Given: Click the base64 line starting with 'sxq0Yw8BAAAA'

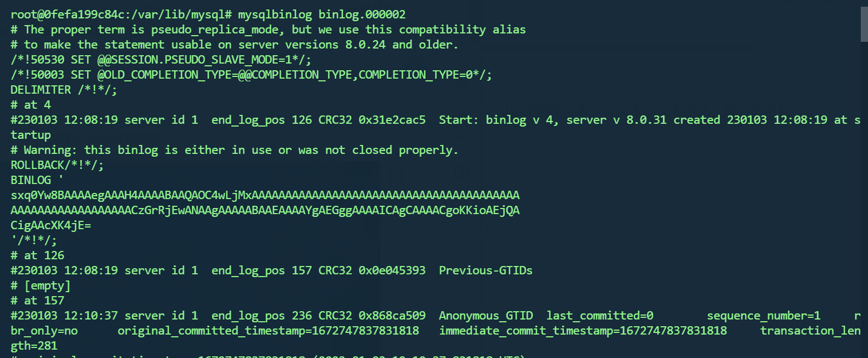Looking at the screenshot, I should click(x=265, y=195).
